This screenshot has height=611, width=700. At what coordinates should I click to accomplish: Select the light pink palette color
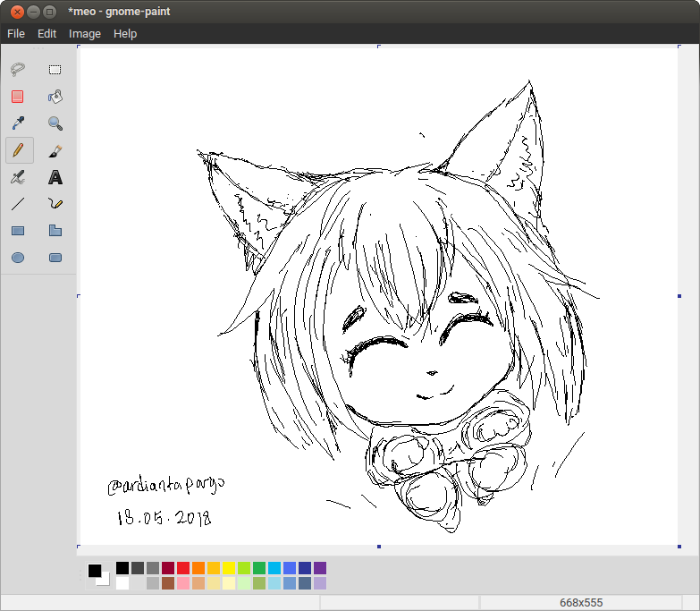(x=183, y=583)
